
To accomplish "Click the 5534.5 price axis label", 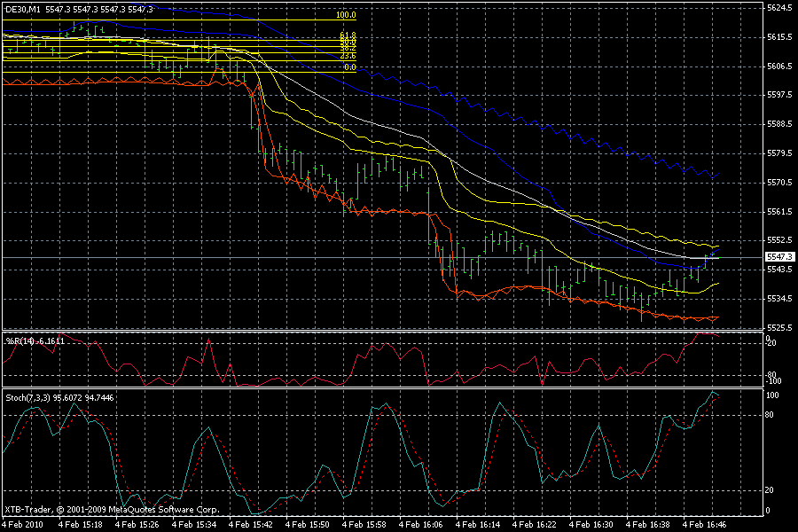I will click(779, 298).
